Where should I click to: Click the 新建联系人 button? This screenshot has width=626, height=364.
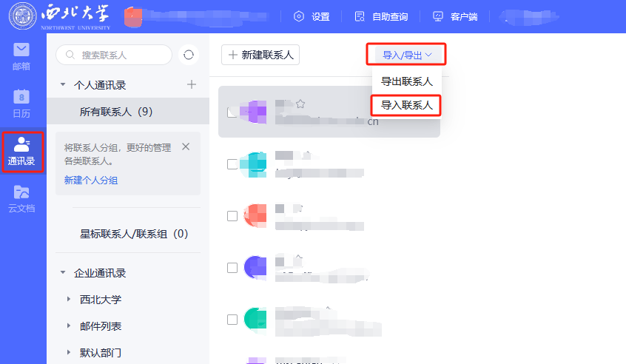click(260, 55)
